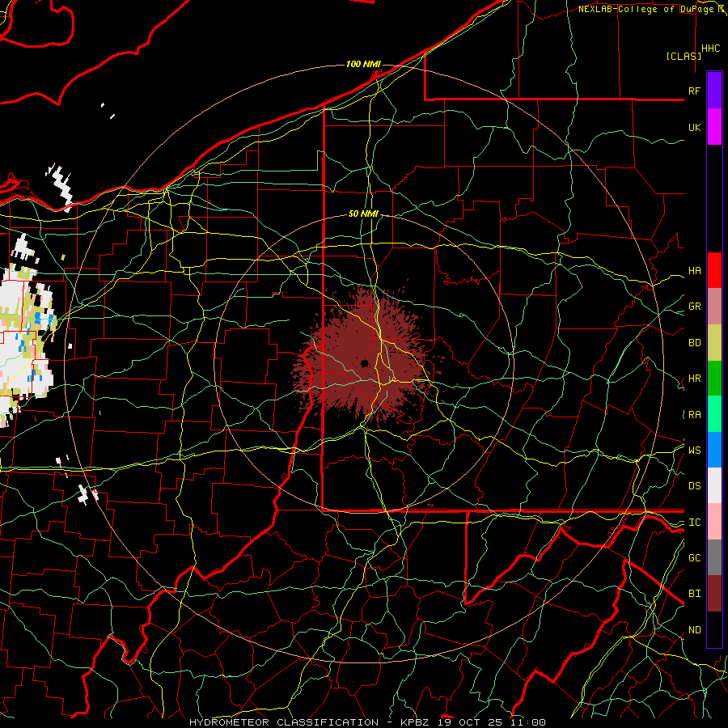The image size is (728, 728).
Task: Click the olive-yellow BD legend swatch
Action: pos(714,343)
